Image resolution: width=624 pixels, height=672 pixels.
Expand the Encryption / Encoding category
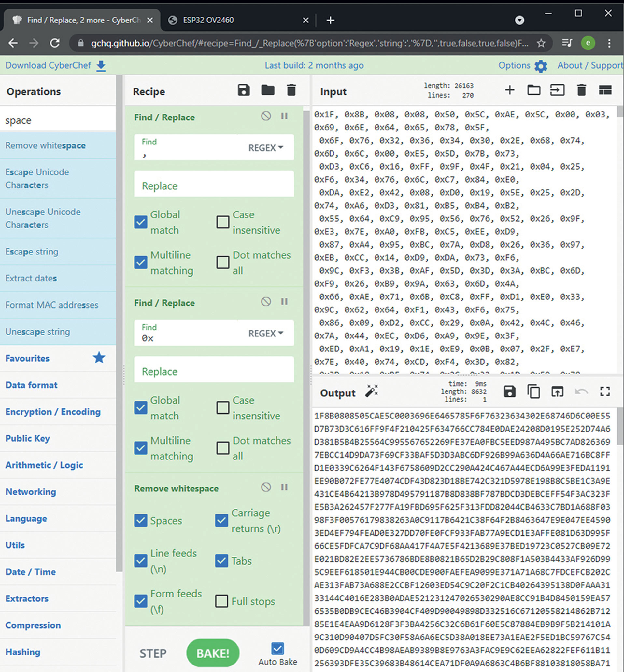(58, 412)
